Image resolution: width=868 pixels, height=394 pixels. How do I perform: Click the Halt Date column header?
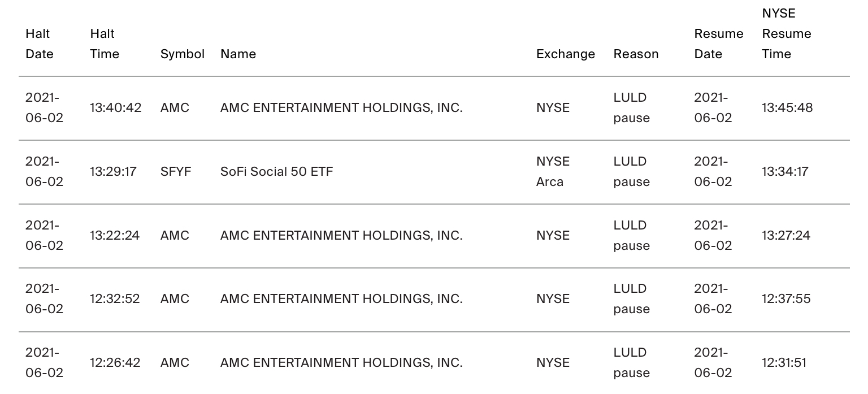[x=40, y=44]
